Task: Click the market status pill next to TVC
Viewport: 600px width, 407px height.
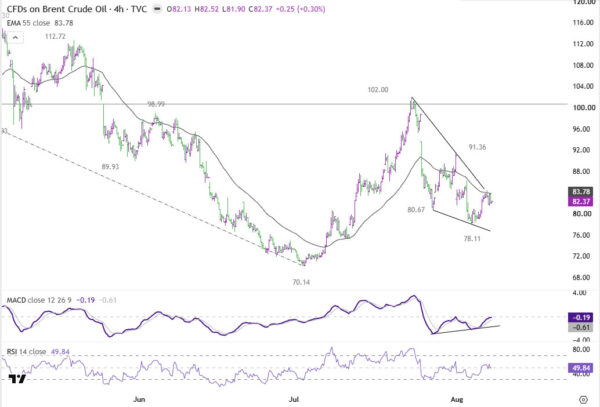Action: coord(157,9)
